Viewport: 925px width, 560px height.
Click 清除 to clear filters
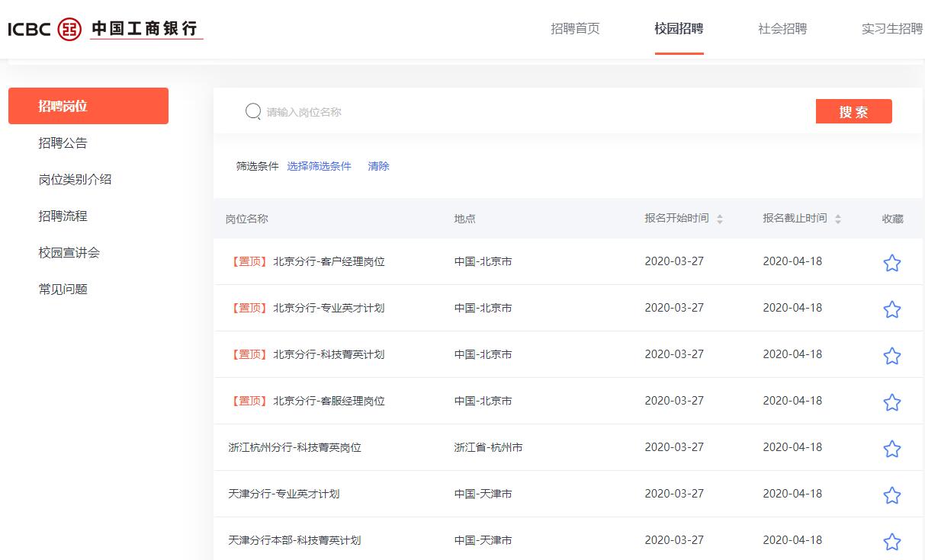click(x=378, y=166)
